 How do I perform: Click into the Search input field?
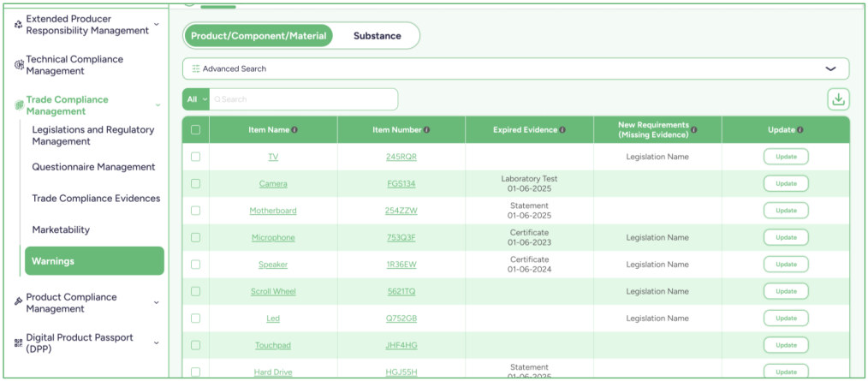click(303, 99)
